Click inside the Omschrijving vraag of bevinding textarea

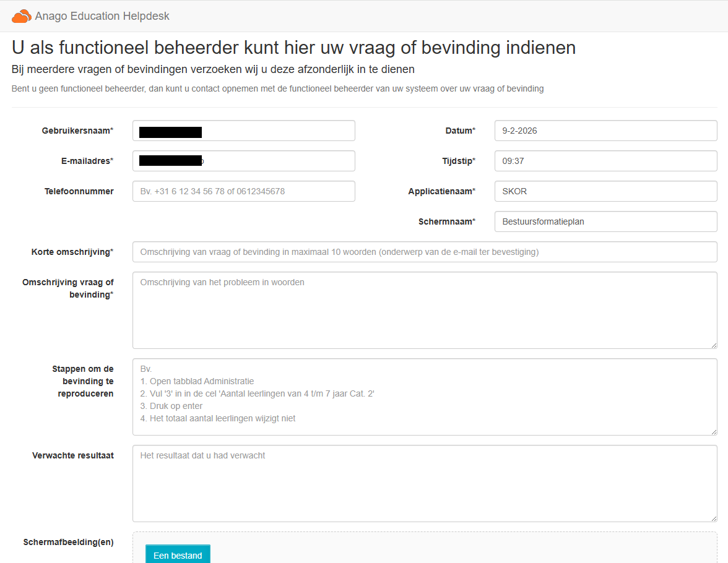425,310
